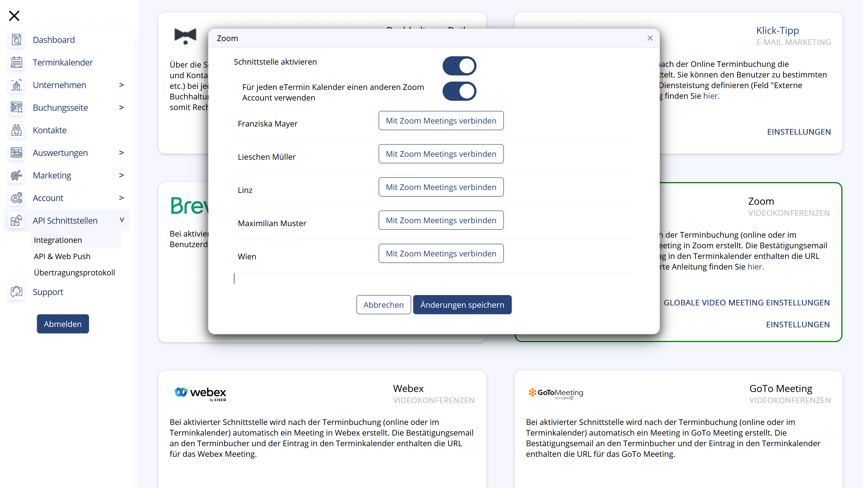Toggle Schnittstelle aktivieren switch
Screen dimensions: 868x488
(459, 66)
